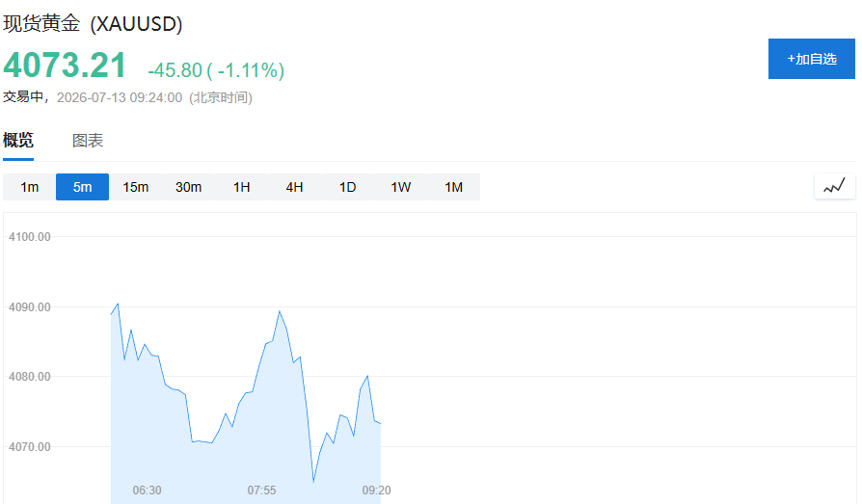Set chart to 1M period
The height and width of the screenshot is (504, 862).
[x=453, y=187]
